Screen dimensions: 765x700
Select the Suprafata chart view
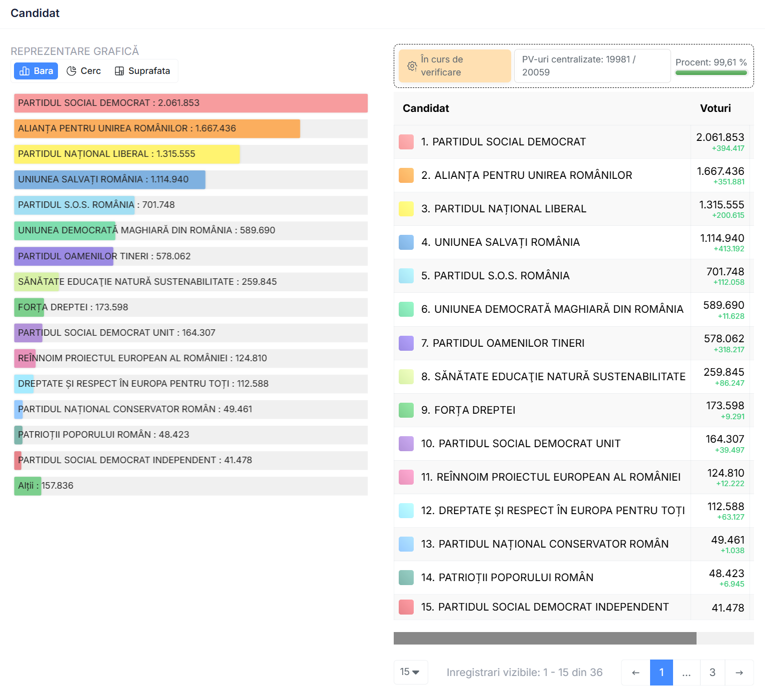point(142,71)
